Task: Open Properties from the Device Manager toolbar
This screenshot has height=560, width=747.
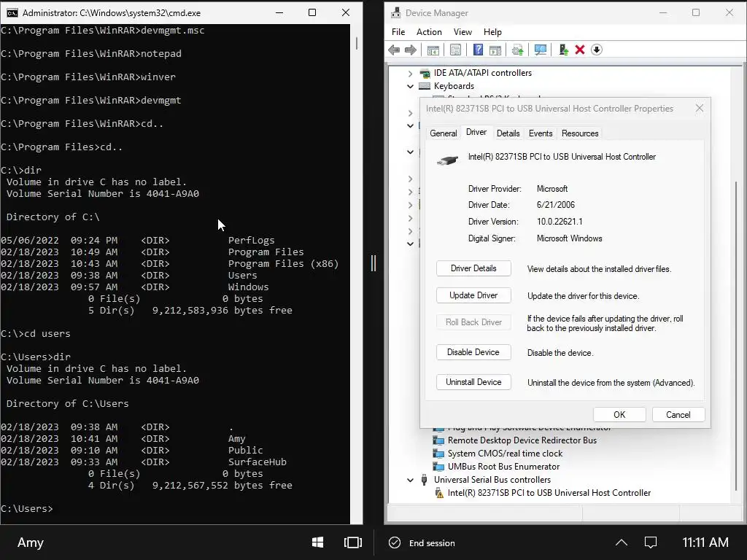Action: coord(455,50)
